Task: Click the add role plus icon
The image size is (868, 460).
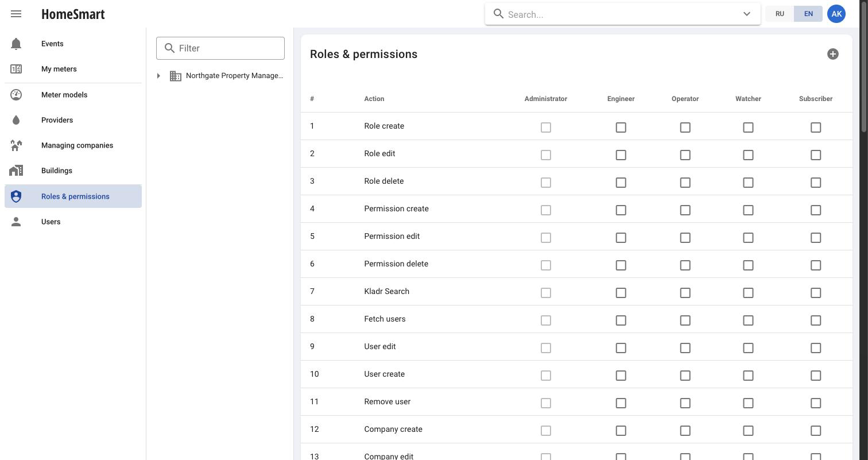Action: (x=833, y=54)
